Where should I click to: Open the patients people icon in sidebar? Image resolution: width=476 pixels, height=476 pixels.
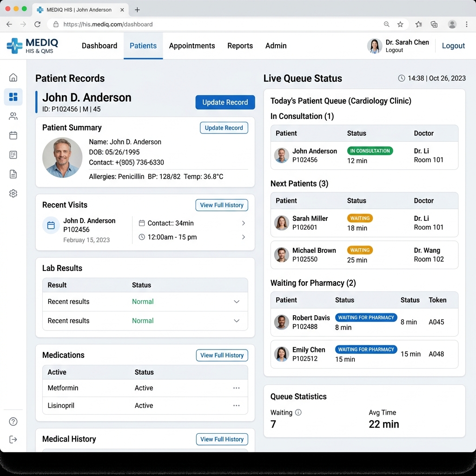(x=13, y=116)
